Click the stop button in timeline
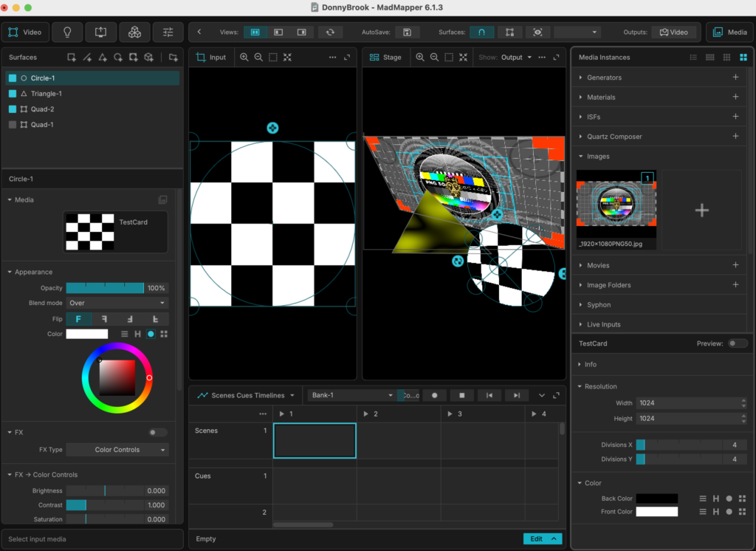Screen dimensions: 756x551 462,395
